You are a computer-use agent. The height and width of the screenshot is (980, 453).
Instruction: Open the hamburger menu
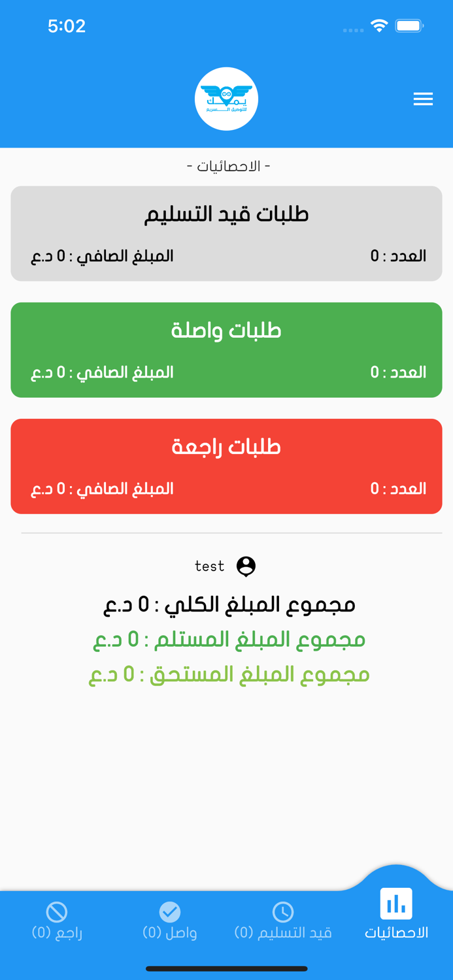pos(423,99)
